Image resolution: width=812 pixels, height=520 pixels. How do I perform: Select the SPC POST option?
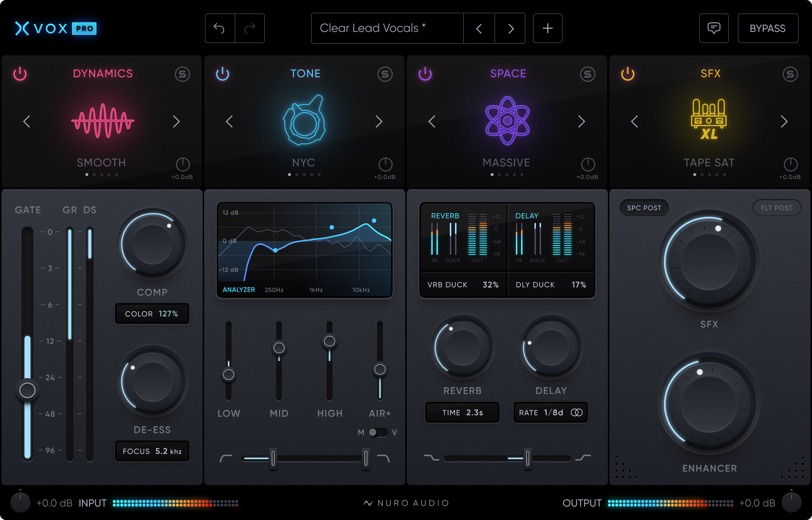[644, 208]
